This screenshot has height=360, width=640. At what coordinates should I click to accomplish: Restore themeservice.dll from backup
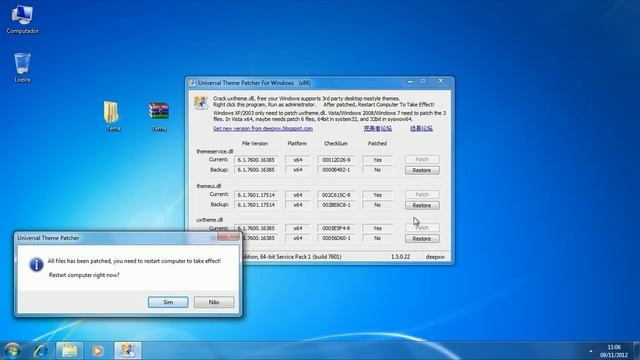[422, 170]
